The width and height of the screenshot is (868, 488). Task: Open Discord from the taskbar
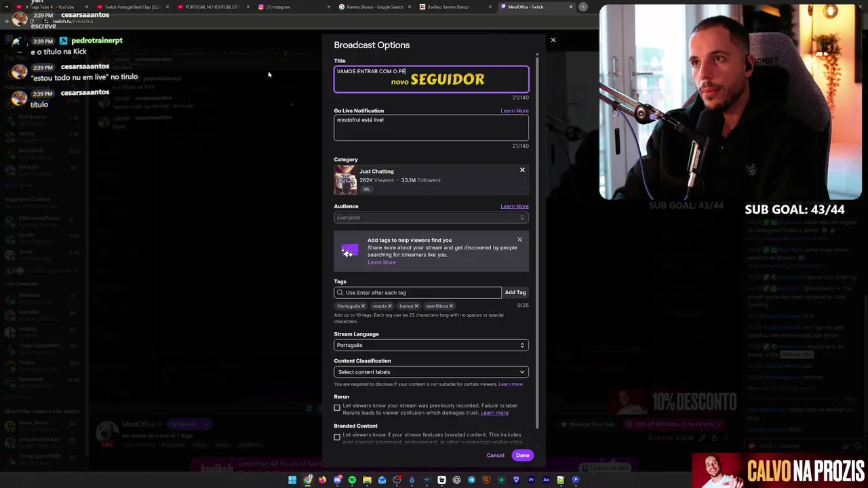[337, 480]
